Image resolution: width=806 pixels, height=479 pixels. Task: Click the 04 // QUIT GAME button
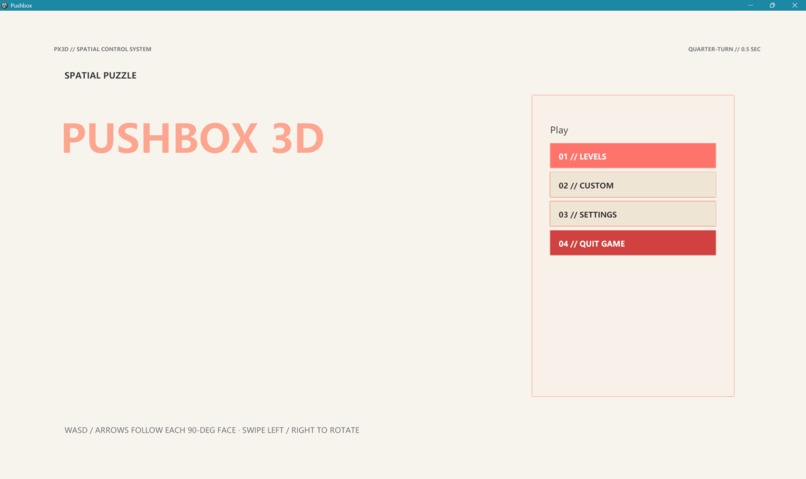(x=632, y=243)
